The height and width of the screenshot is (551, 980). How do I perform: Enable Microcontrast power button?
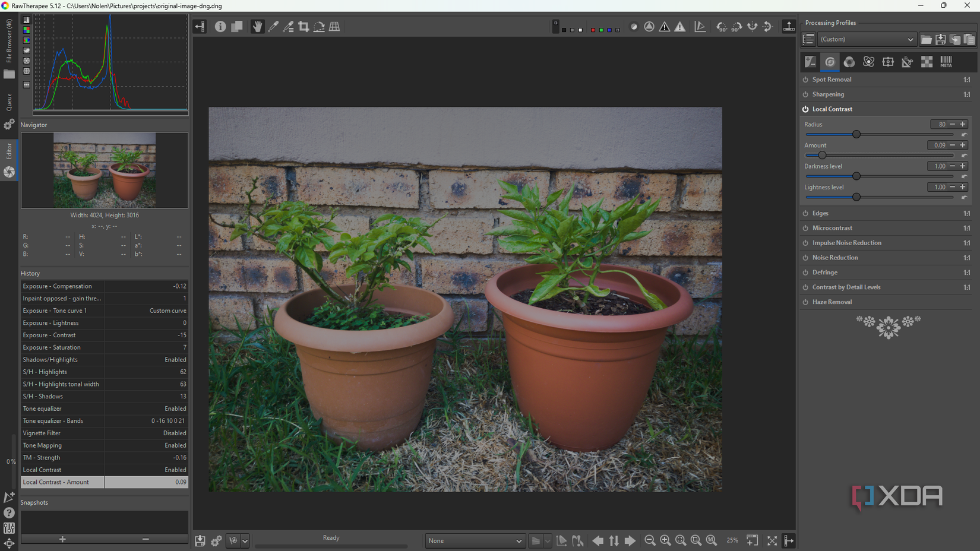tap(805, 228)
